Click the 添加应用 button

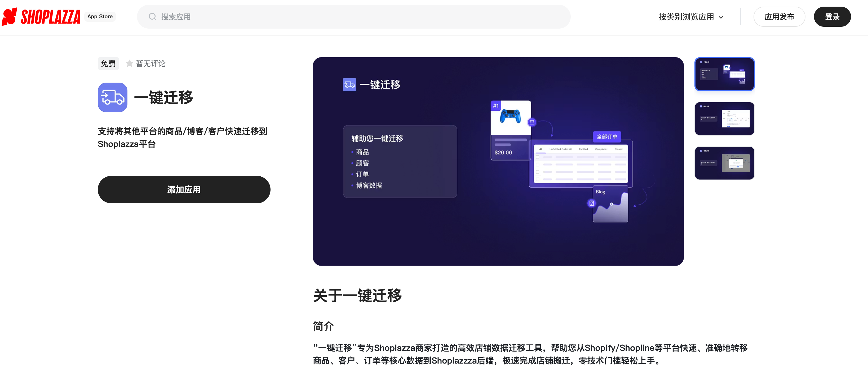[x=184, y=190]
